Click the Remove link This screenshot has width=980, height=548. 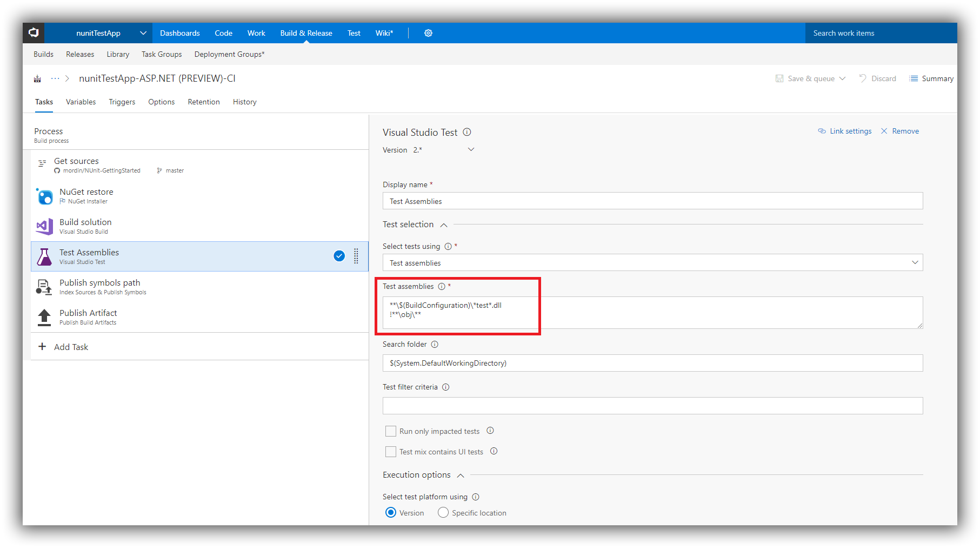tap(905, 131)
